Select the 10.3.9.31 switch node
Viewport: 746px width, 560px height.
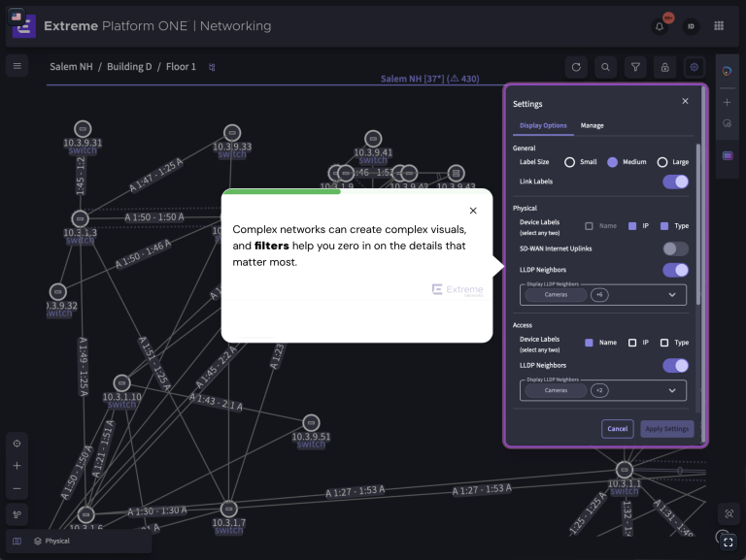click(x=83, y=129)
